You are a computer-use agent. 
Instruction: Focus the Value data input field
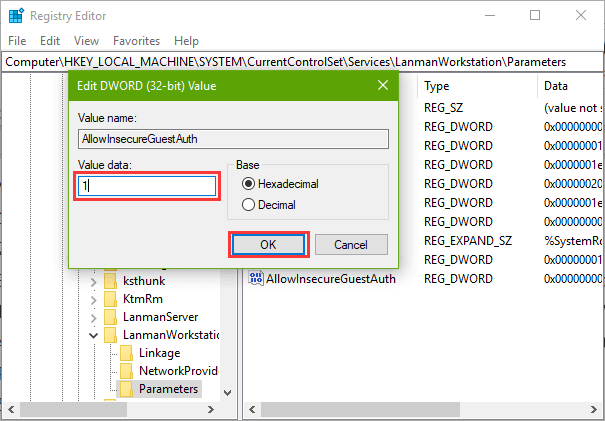147,186
